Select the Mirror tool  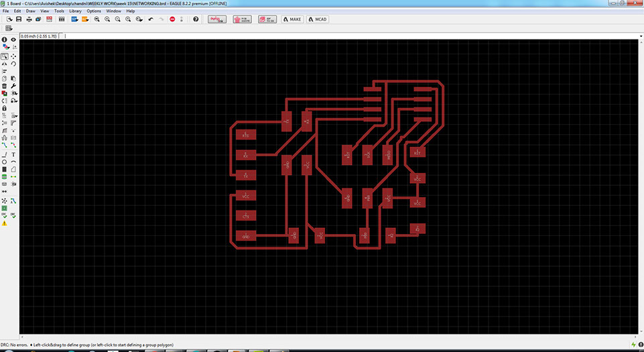[4, 64]
